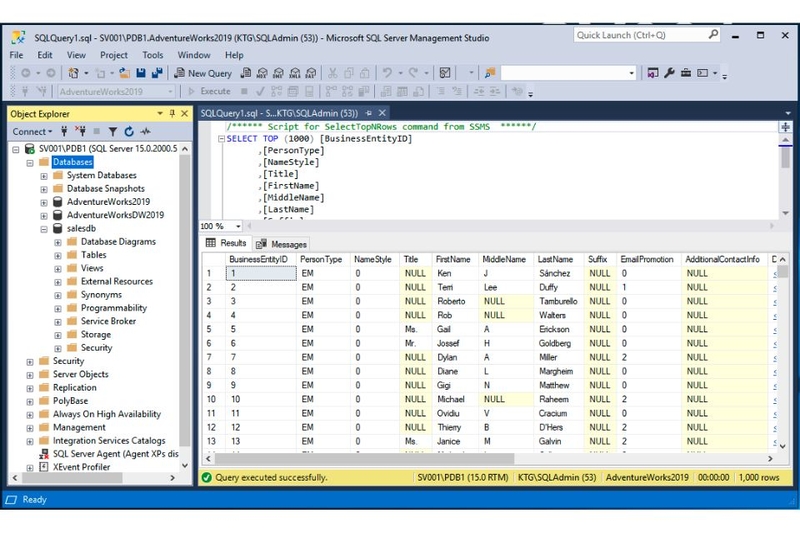Click the Find in Files icon
The height and width of the screenshot is (533, 800).
[x=490, y=73]
